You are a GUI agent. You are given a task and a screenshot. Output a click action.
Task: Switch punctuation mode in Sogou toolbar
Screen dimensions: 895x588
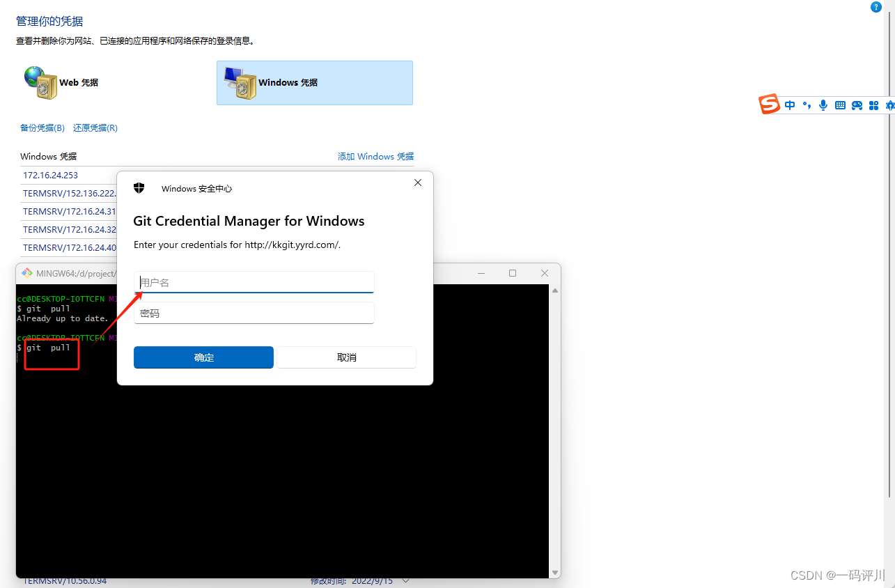tap(807, 105)
